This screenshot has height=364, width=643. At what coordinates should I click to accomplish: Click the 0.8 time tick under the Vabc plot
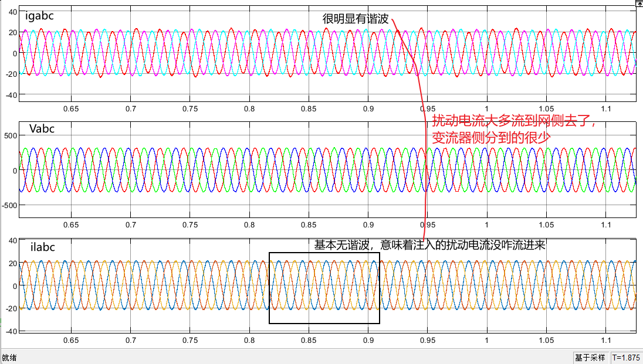(x=249, y=225)
